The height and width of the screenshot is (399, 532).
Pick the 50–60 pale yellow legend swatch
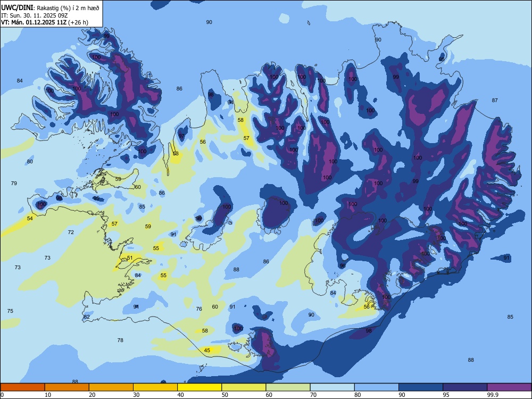pos(244,387)
